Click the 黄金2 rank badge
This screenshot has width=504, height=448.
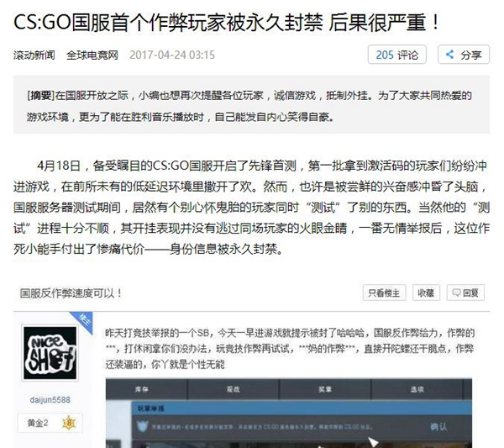[x=50, y=423]
